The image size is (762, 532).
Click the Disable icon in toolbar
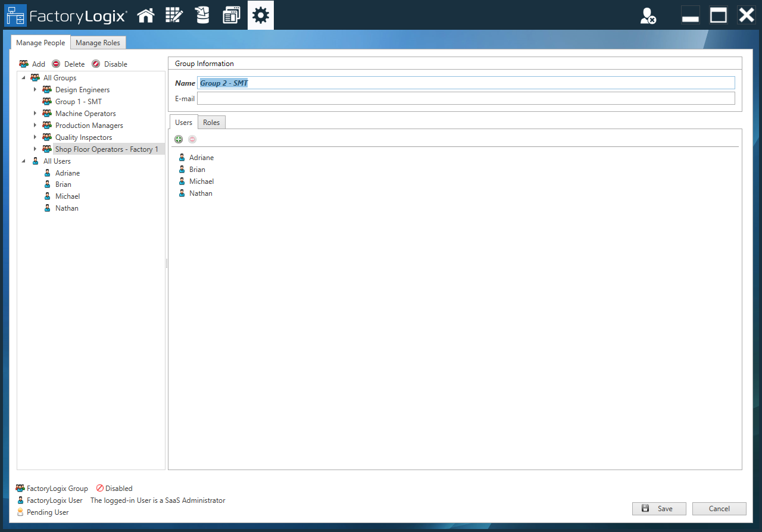(96, 64)
